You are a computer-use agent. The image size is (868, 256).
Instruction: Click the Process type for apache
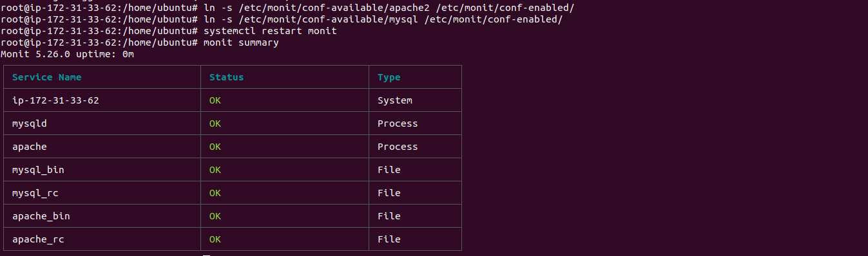pos(398,147)
